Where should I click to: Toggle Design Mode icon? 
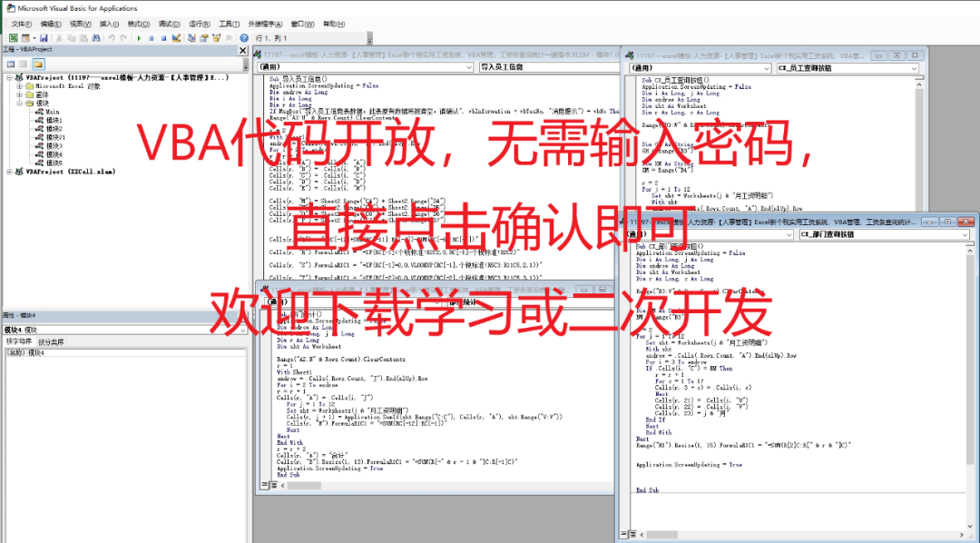pos(176,38)
